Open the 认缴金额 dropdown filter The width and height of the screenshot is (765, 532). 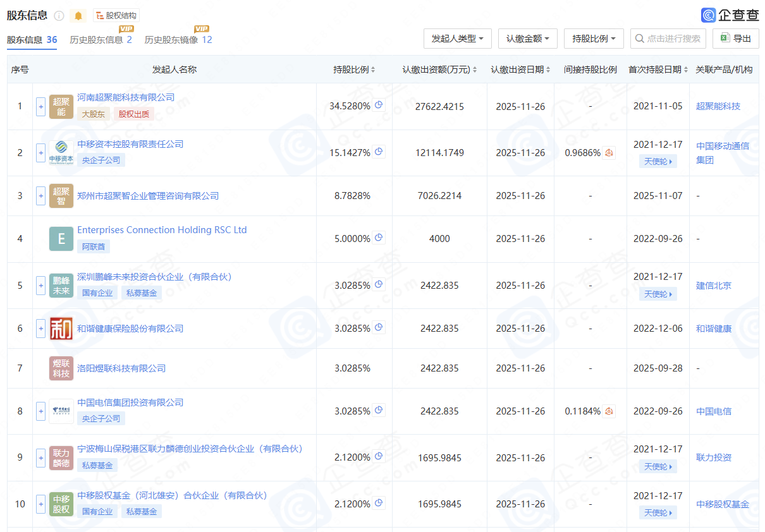pyautogui.click(x=527, y=39)
